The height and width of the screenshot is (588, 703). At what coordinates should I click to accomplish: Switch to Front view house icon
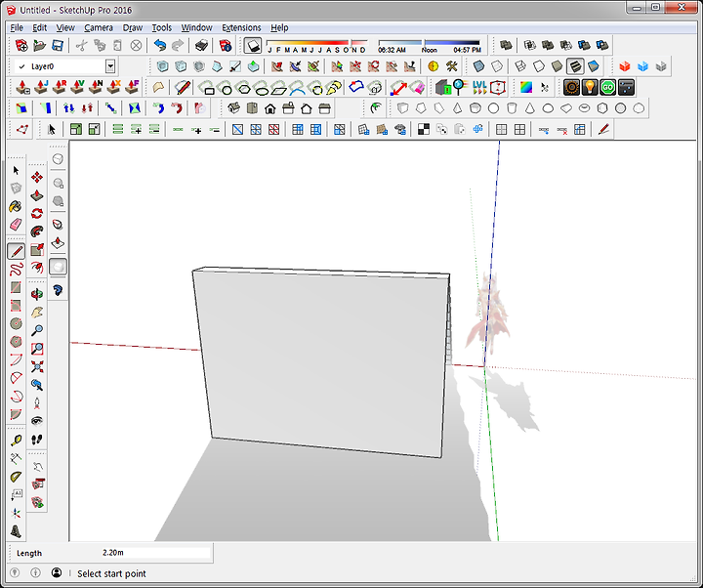[x=269, y=108]
